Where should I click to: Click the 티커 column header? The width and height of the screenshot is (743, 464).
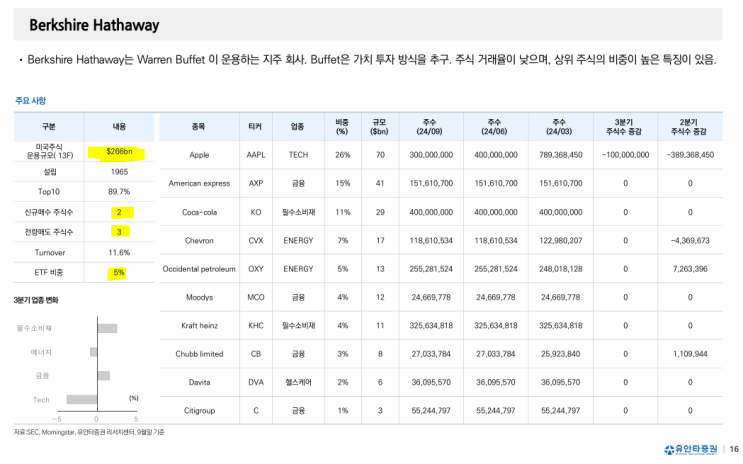pyautogui.click(x=256, y=127)
